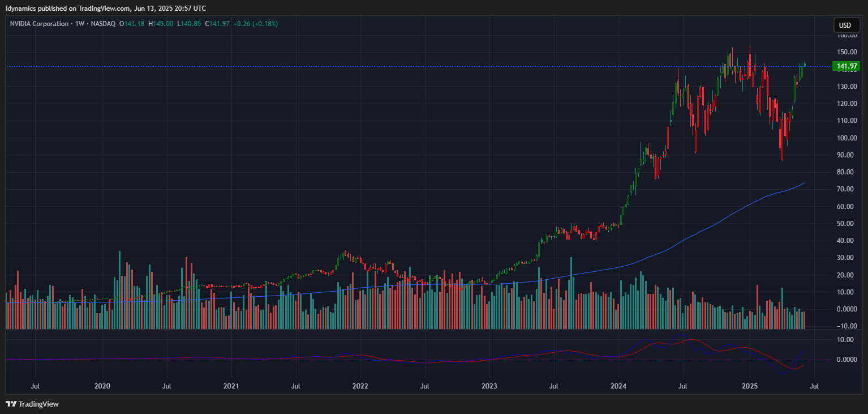Click the 110.00 price axis label

tap(846, 121)
